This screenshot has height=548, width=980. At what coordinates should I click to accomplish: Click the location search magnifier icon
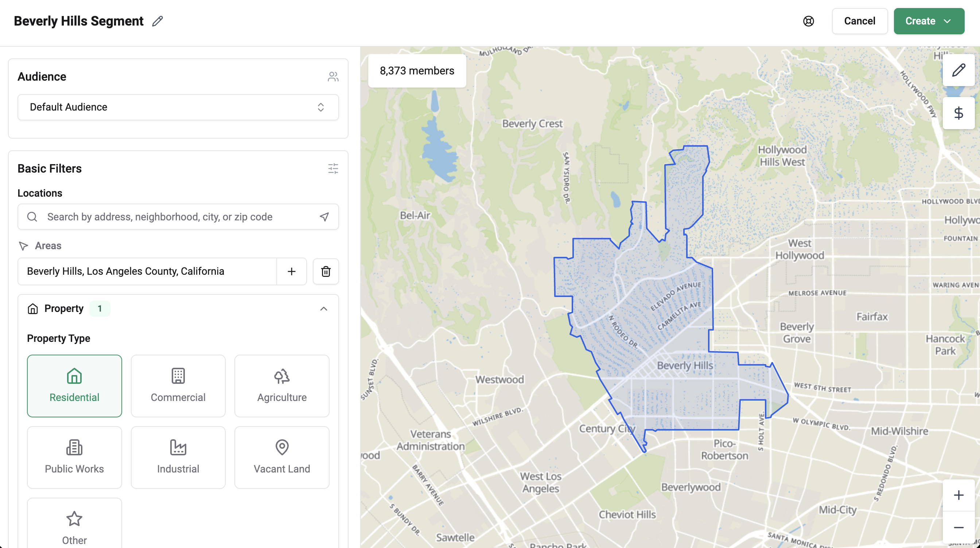(32, 217)
